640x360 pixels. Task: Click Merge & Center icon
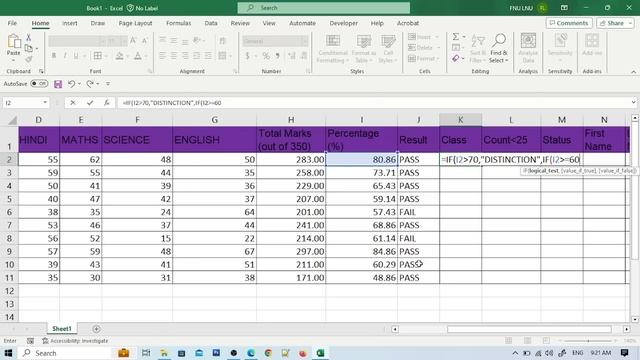pyautogui.click(x=222, y=56)
